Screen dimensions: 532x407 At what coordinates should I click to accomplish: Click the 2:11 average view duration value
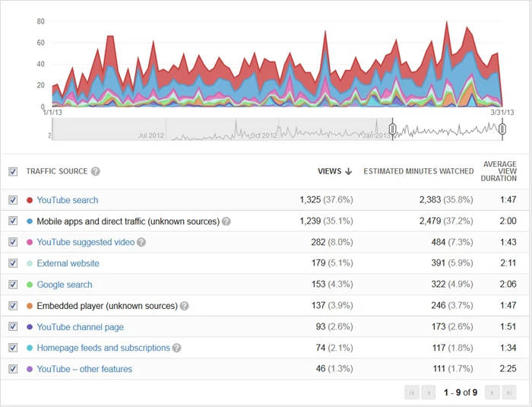[508, 263]
